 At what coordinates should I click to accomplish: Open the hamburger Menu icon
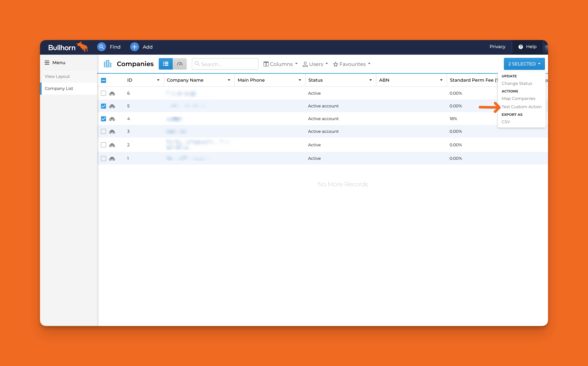pos(47,63)
